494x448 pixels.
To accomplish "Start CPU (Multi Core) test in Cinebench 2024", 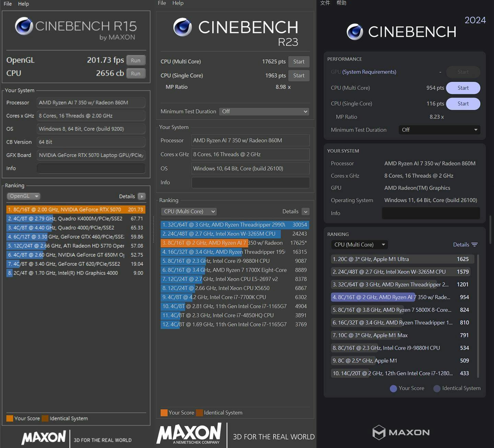I will [x=463, y=88].
